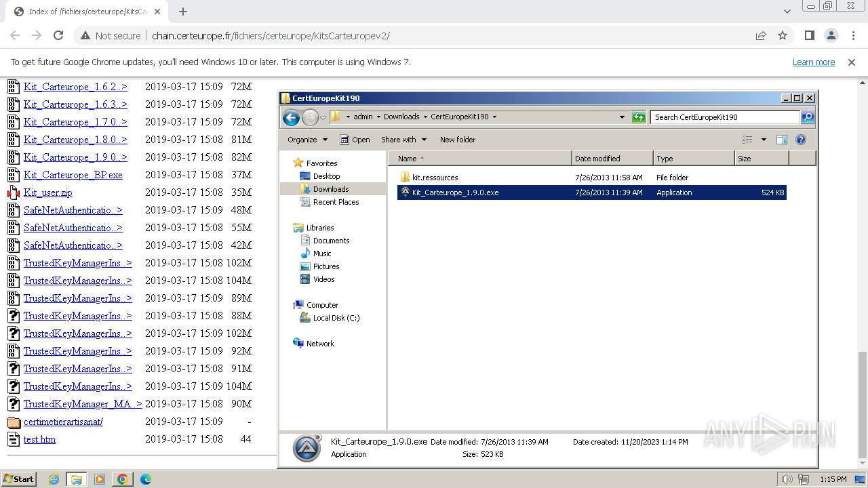Click the Explorer Back arrow button
Viewport: 868px width, 488px height.
coord(292,117)
